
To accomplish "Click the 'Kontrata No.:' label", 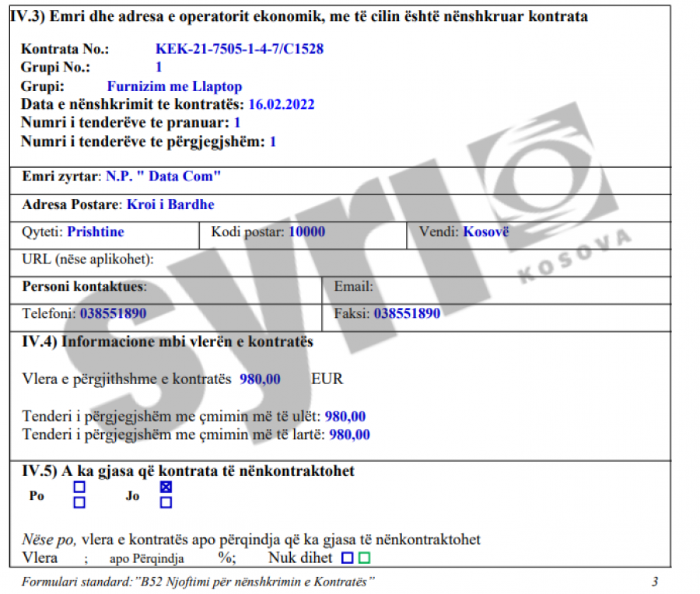I will [65, 49].
